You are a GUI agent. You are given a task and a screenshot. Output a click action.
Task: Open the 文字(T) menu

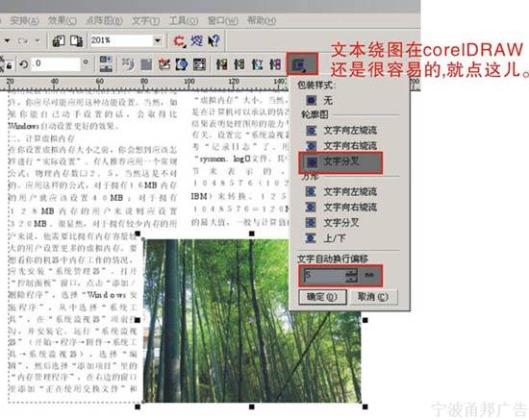pos(145,21)
